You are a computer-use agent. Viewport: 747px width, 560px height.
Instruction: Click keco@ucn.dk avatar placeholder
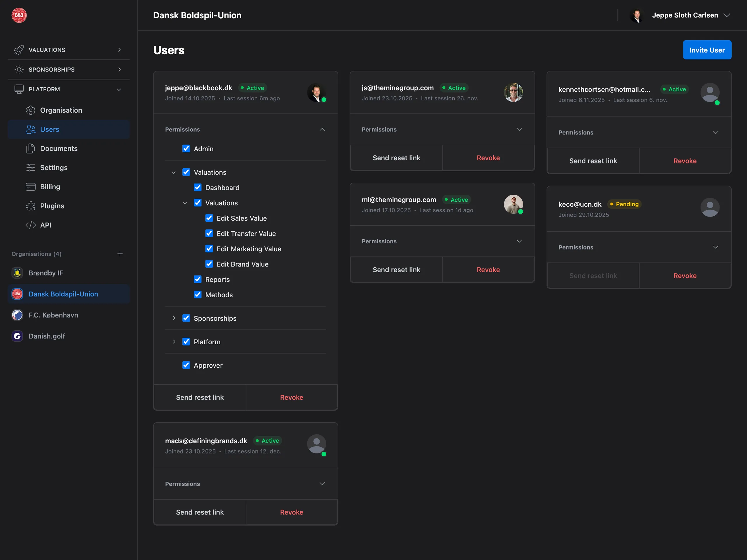pos(710,207)
